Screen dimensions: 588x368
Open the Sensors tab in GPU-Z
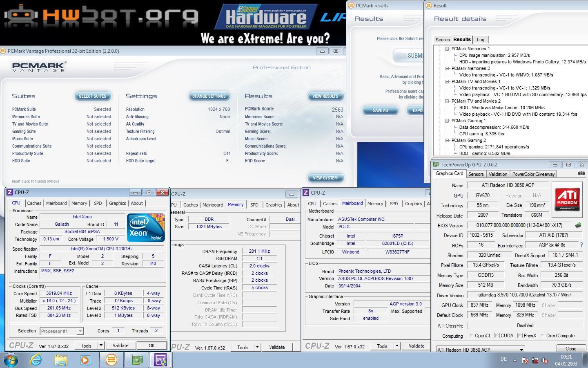coord(476,174)
